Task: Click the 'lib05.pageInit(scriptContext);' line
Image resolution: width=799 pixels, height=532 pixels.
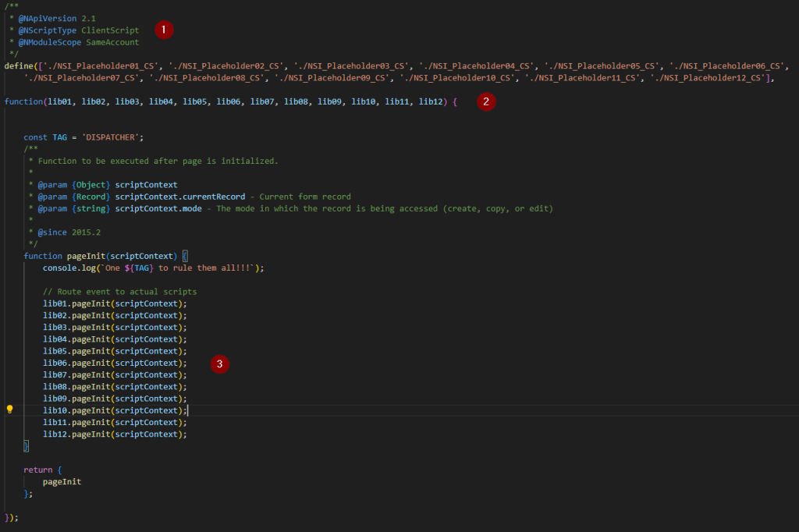Action: coord(115,351)
